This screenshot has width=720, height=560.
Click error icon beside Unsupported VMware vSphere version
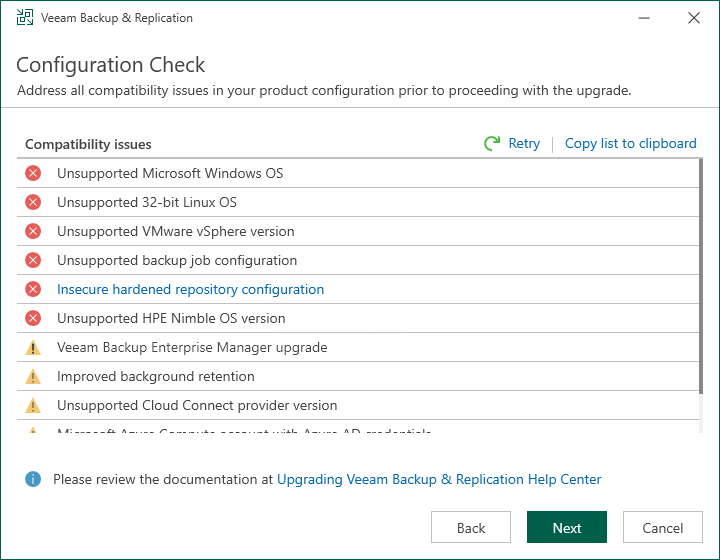(x=33, y=231)
